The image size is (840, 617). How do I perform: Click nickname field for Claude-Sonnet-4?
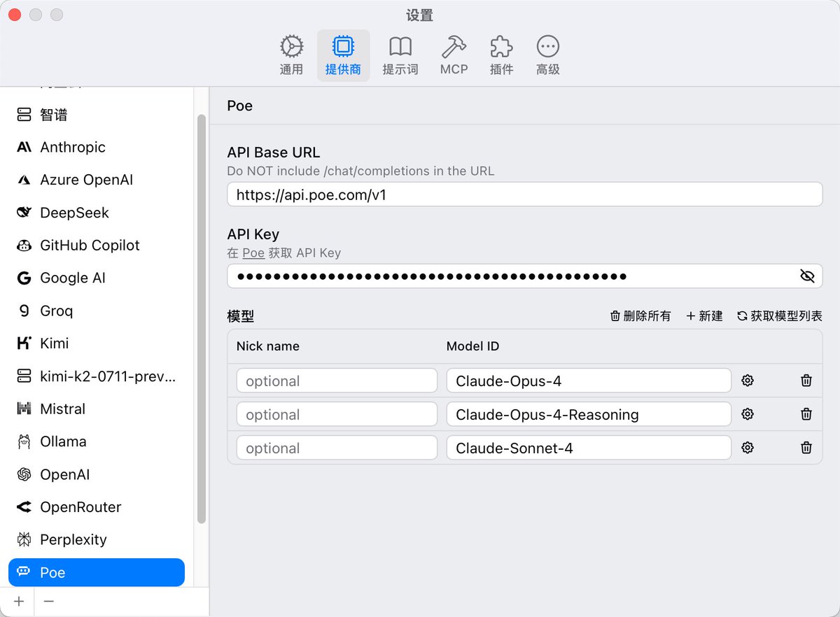(x=337, y=448)
